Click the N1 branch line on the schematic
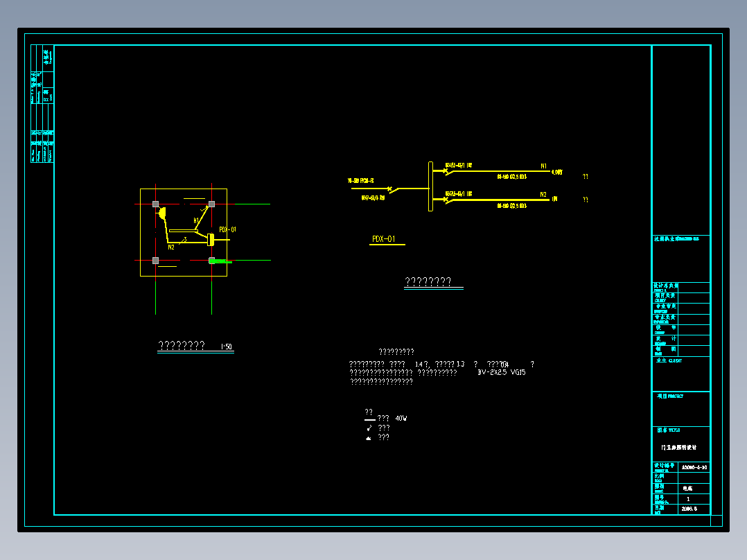Screen dimensions: 747x560 pyautogui.click(x=501, y=170)
